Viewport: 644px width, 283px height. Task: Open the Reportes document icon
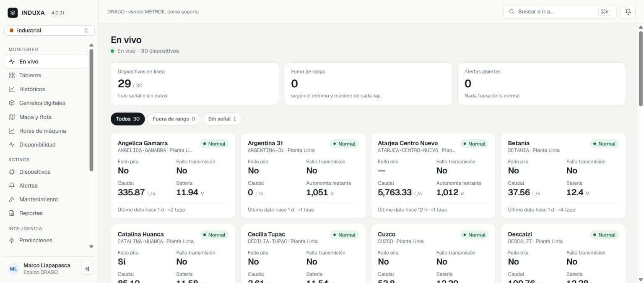click(x=12, y=213)
